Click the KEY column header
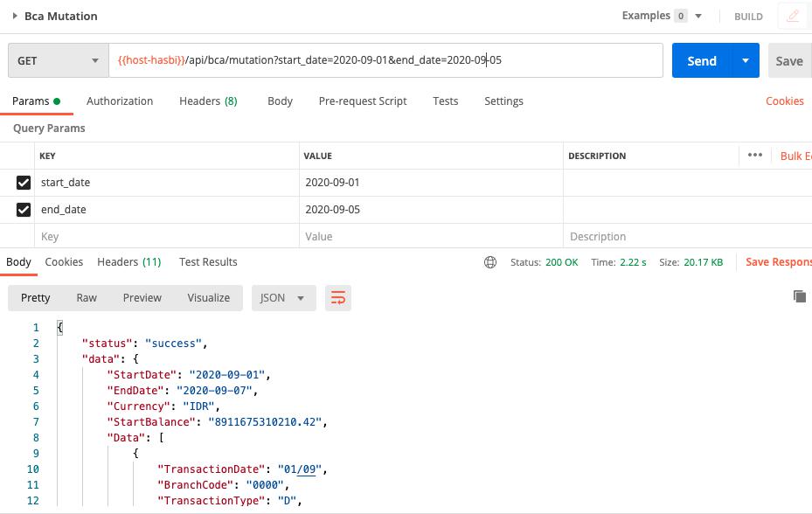Viewport: 812px width, 514px height. pos(47,156)
